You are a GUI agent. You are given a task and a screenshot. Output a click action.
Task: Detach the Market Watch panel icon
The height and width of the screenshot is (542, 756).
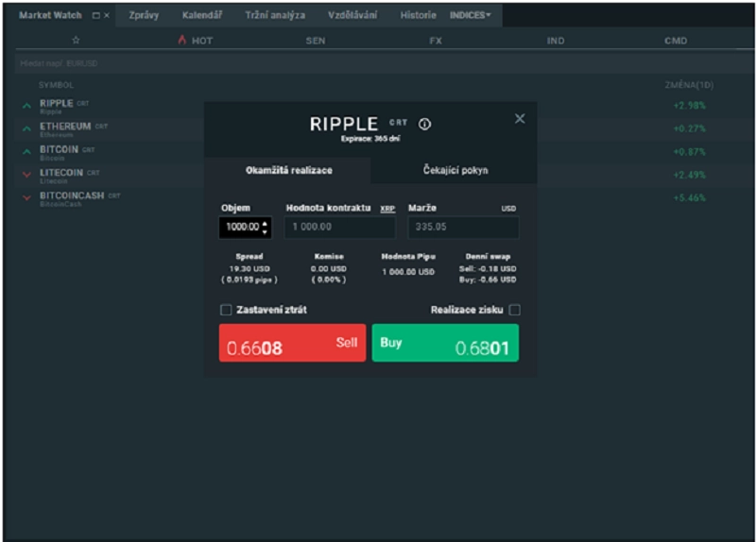click(x=96, y=15)
